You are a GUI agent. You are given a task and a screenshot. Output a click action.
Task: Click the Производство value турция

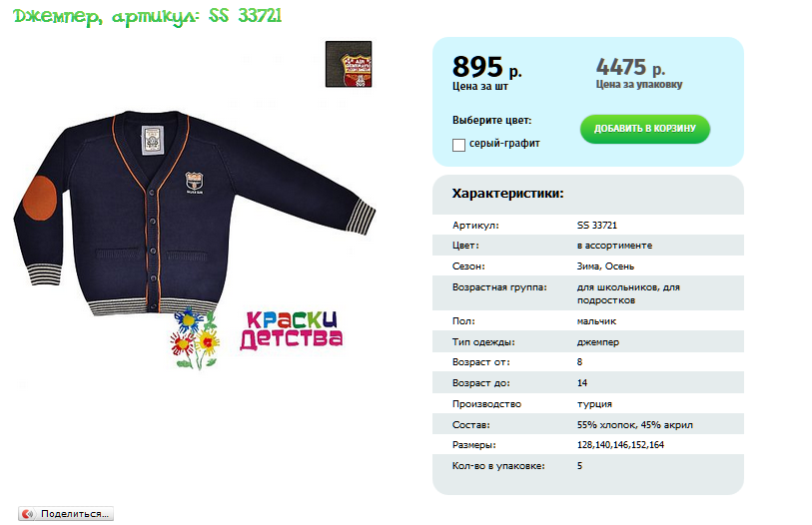594,404
